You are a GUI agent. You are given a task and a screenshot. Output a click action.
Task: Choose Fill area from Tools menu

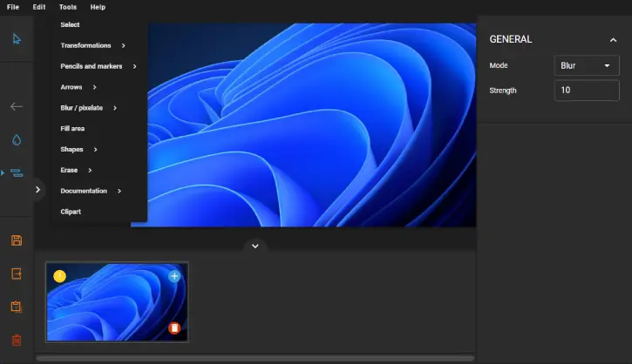pos(72,129)
